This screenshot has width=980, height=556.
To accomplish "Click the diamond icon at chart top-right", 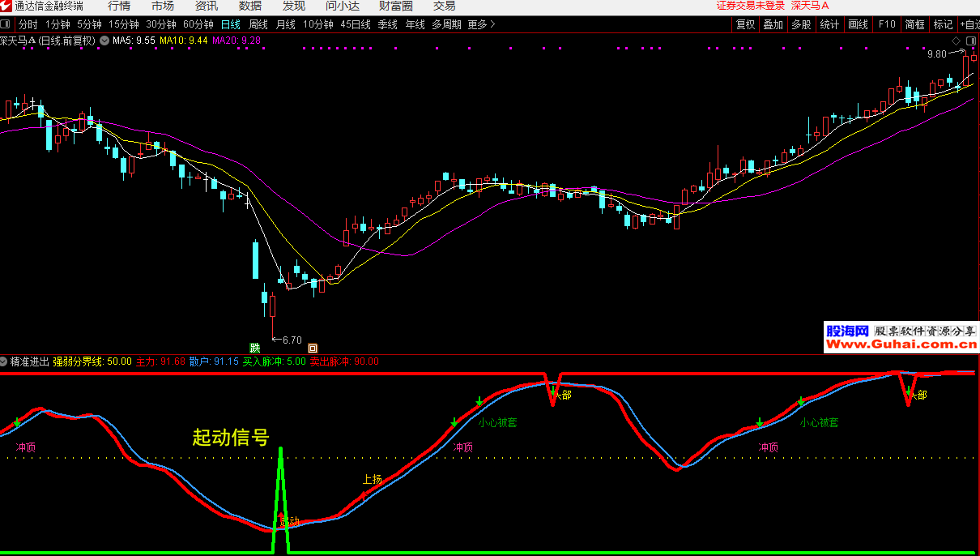I will 956,40.
